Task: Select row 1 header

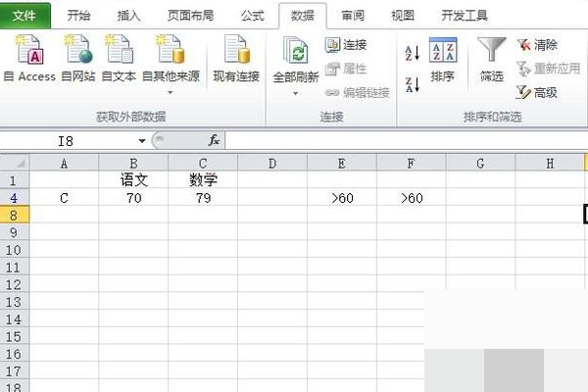Action: click(x=15, y=180)
